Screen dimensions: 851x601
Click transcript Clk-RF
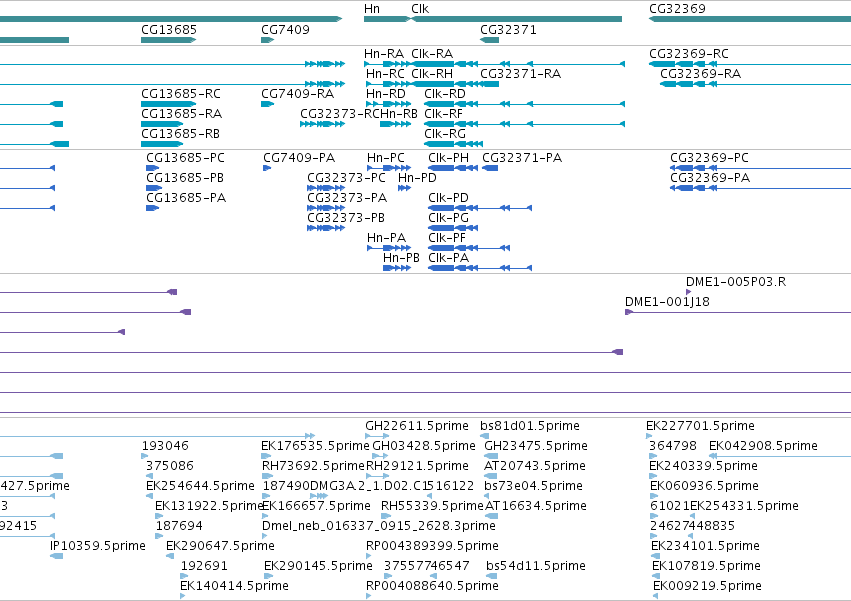click(443, 114)
